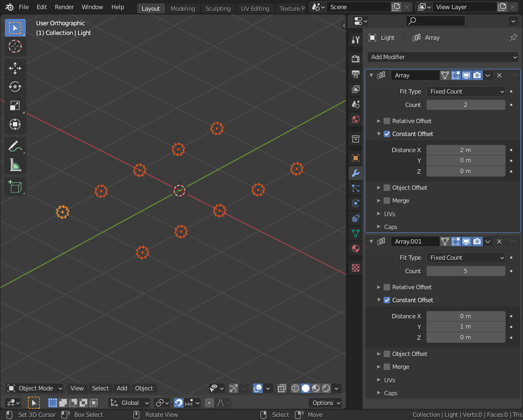Toggle viewport display for Array modifier
Screen dimensions: 523x420
pyautogui.click(x=467, y=75)
